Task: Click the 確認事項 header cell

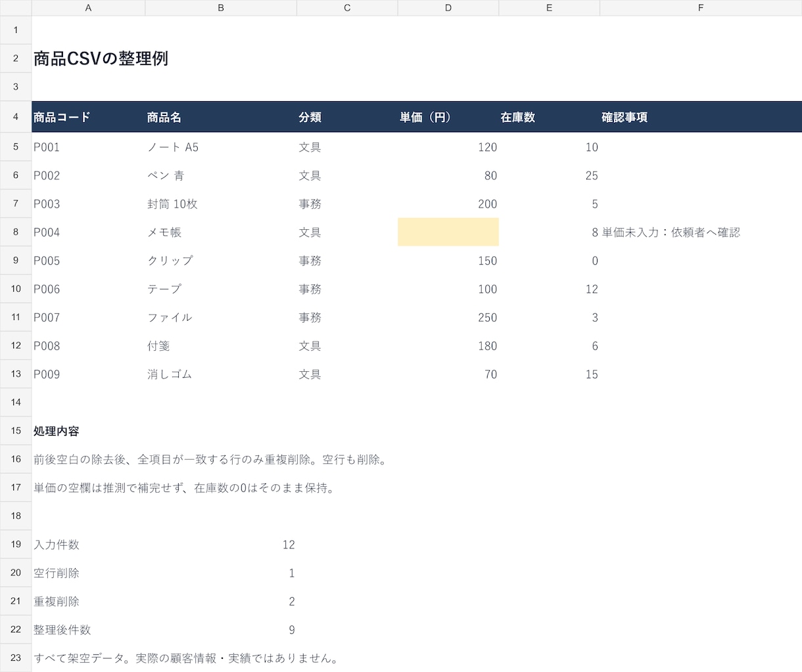Action: click(x=701, y=117)
